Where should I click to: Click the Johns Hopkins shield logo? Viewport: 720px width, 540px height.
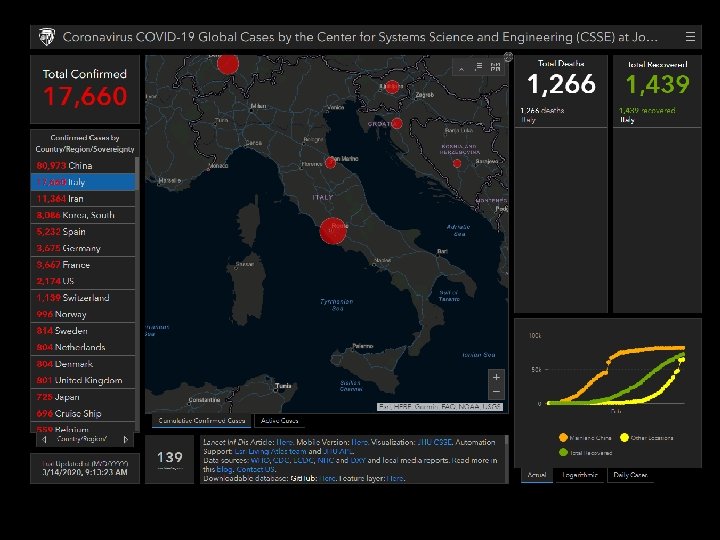click(46, 37)
